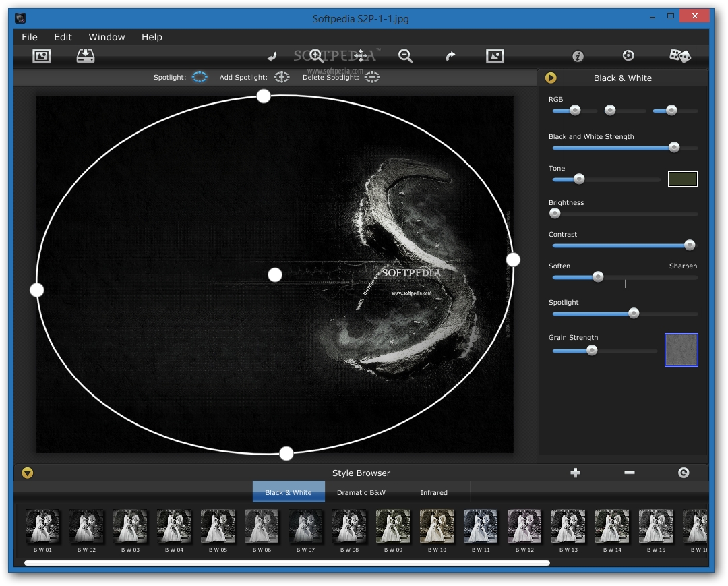Switch to the Dramatic B&W tab
Image resolution: width=728 pixels, height=586 pixels.
point(361,492)
